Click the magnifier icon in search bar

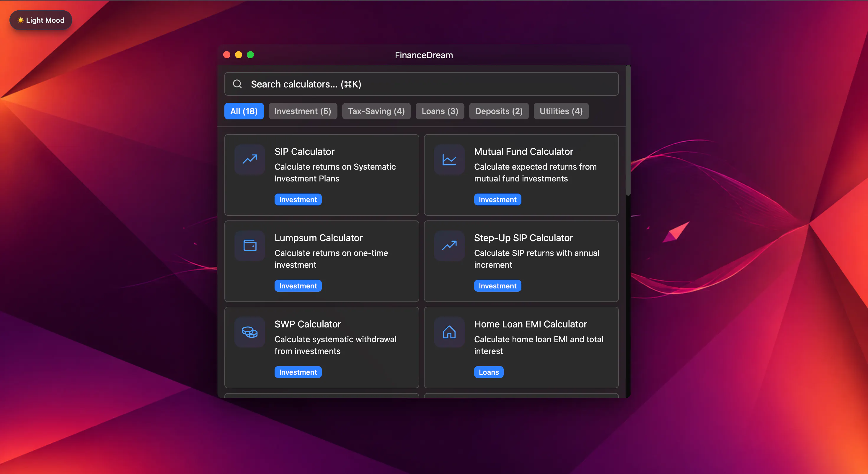(x=238, y=84)
